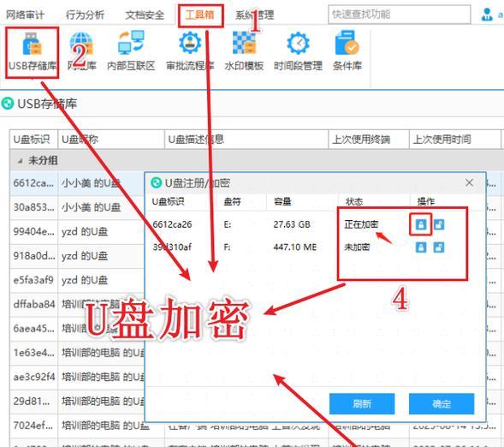Switch to the 工具箱 menu tab
Image resolution: width=504 pixels, height=447 pixels.
tap(200, 15)
